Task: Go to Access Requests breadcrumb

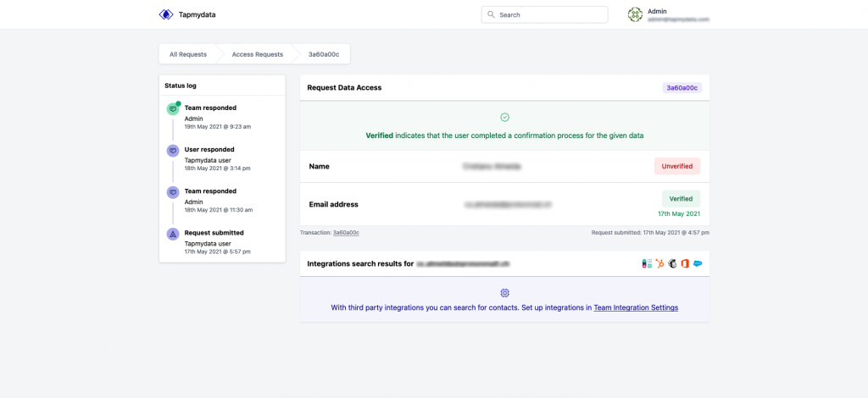Action: pyautogui.click(x=258, y=54)
